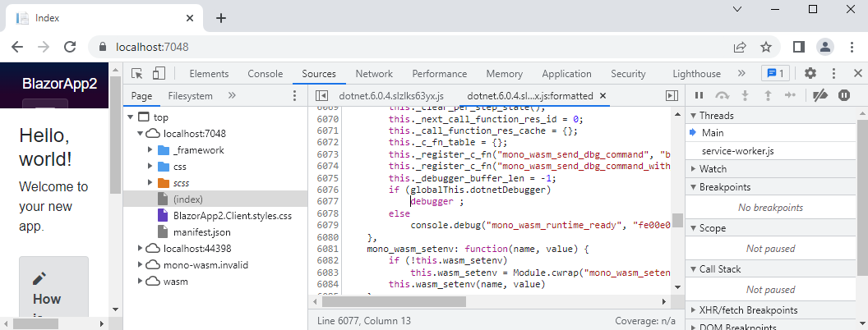The height and width of the screenshot is (330, 868).
Task: Reload the page with refresh icon
Action: pyautogui.click(x=70, y=47)
